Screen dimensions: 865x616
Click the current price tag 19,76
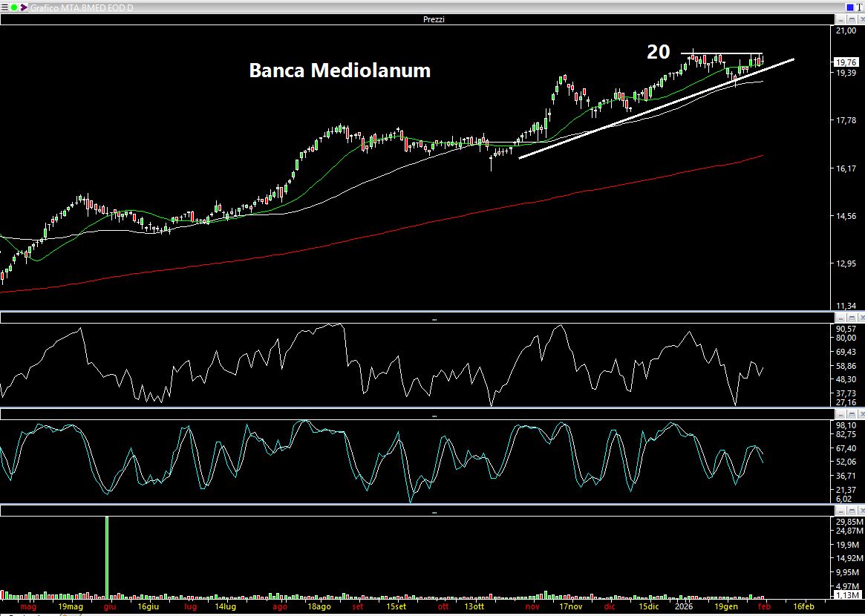tap(846, 62)
